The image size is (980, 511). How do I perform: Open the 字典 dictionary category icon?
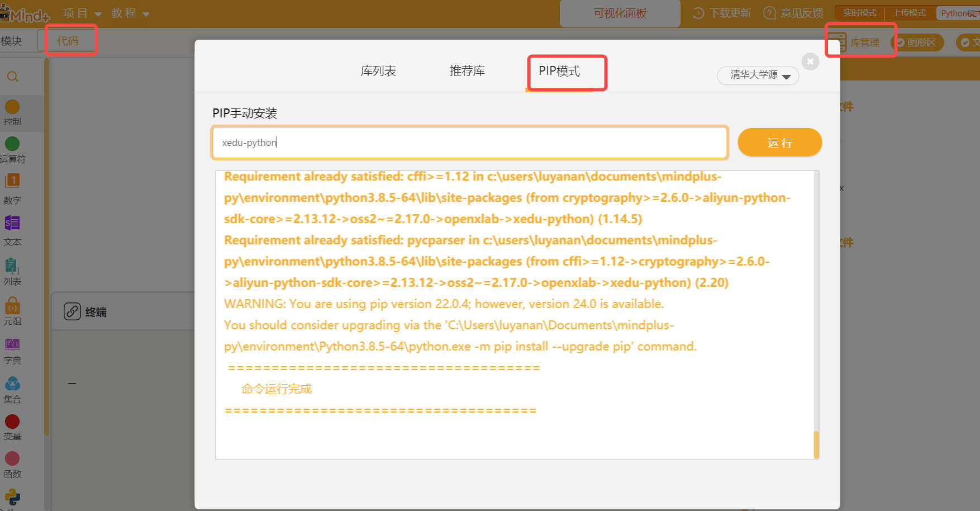click(x=12, y=344)
